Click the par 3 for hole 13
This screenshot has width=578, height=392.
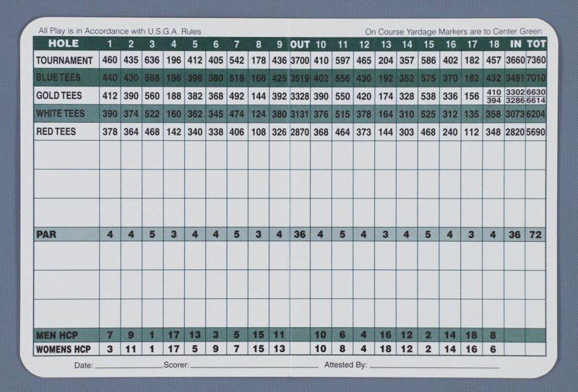click(x=385, y=235)
